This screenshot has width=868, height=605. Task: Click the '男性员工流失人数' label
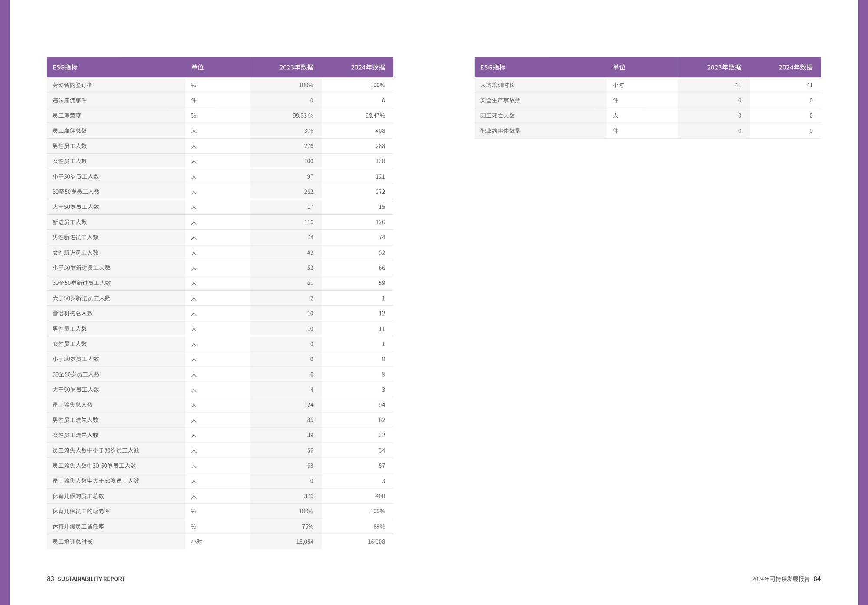click(x=76, y=420)
